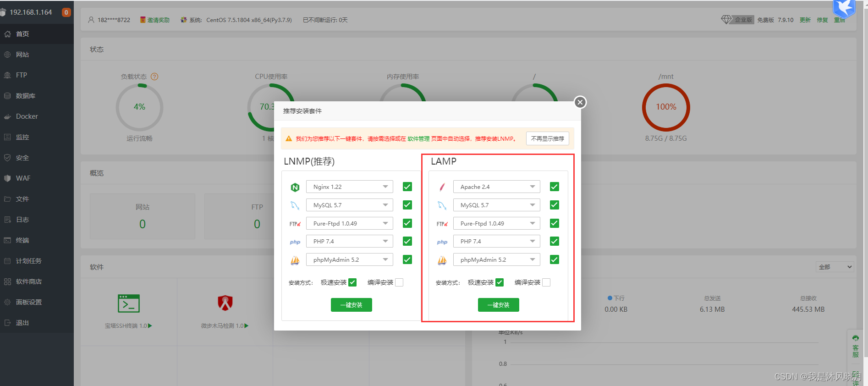Open the 全部 filter dropdown
The image size is (868, 386).
click(835, 267)
